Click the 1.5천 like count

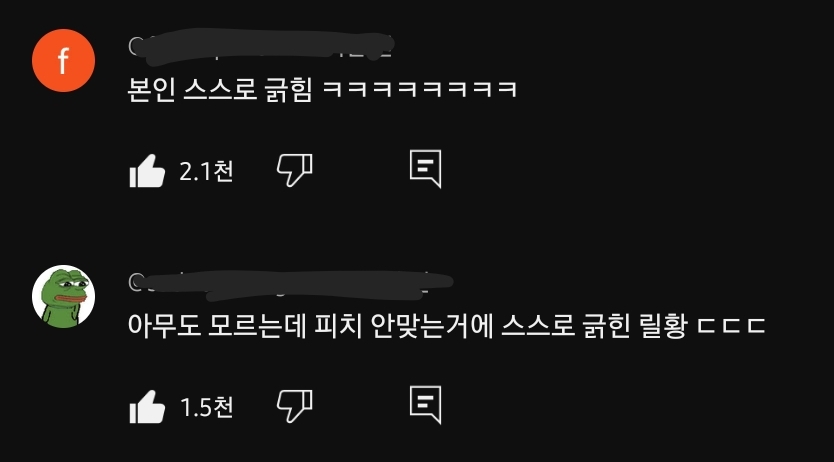(x=206, y=407)
